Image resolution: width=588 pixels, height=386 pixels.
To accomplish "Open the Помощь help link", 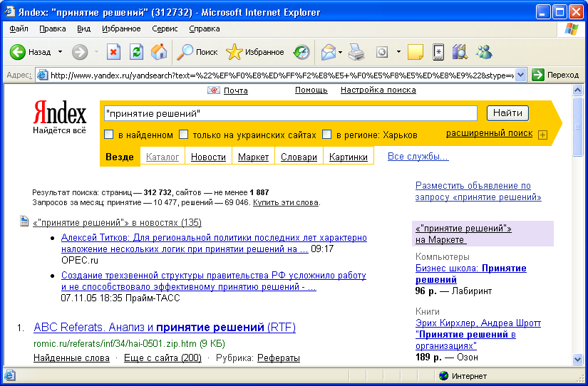I will pos(311,90).
